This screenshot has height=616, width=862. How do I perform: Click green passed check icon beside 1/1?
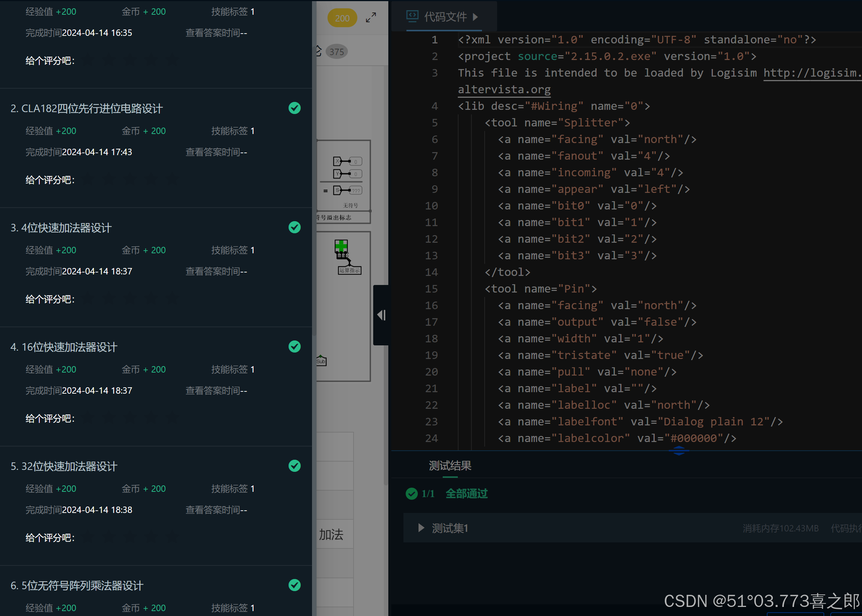pos(411,493)
